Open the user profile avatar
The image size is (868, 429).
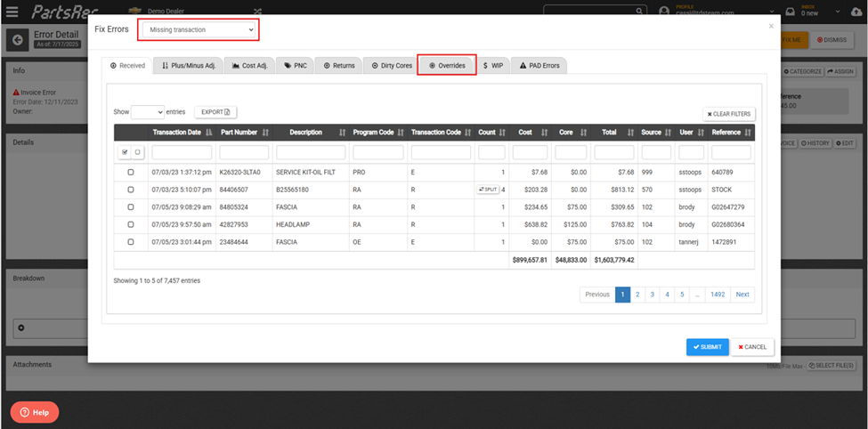(x=665, y=11)
